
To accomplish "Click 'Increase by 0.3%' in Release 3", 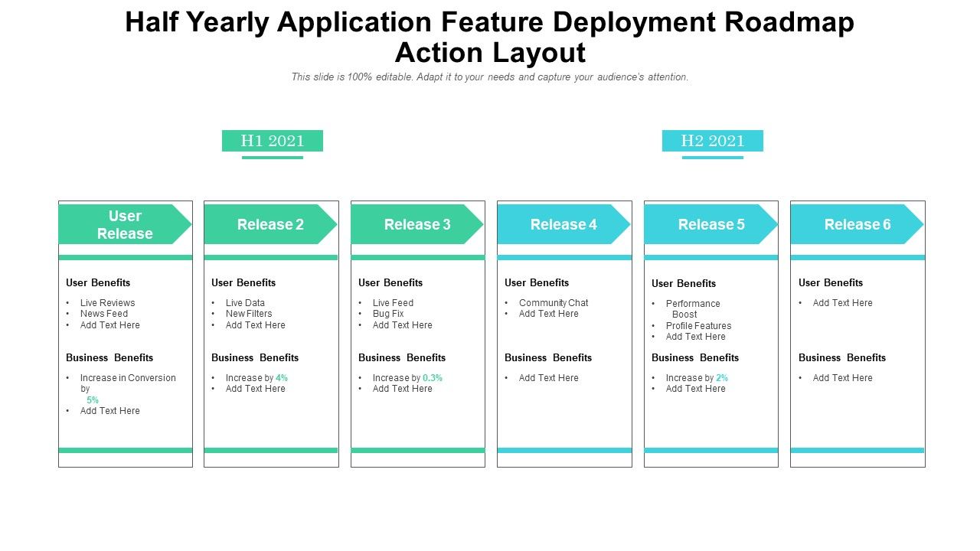I will pyautogui.click(x=407, y=378).
